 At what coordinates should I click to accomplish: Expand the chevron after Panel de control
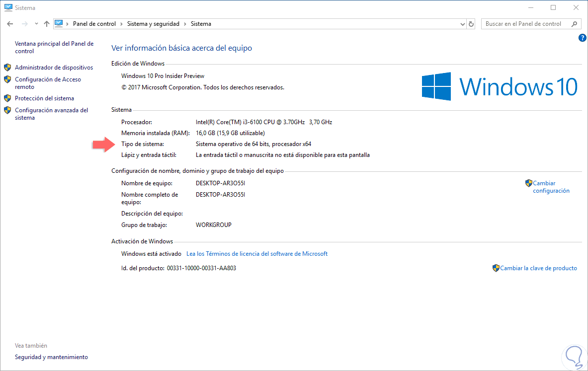123,23
